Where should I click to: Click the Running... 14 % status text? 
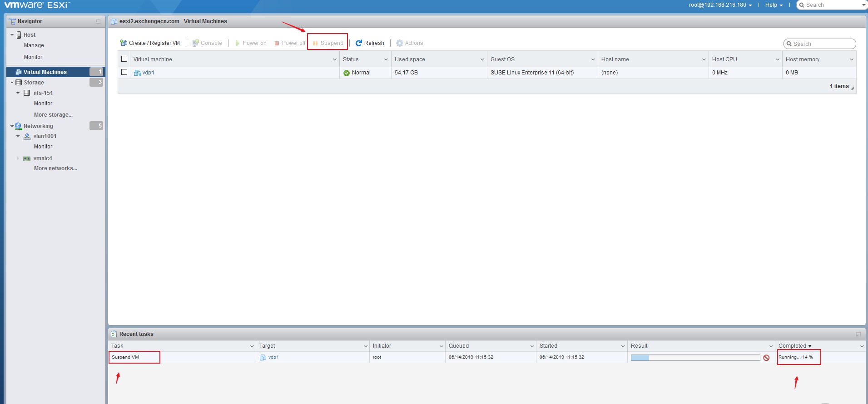click(x=796, y=357)
